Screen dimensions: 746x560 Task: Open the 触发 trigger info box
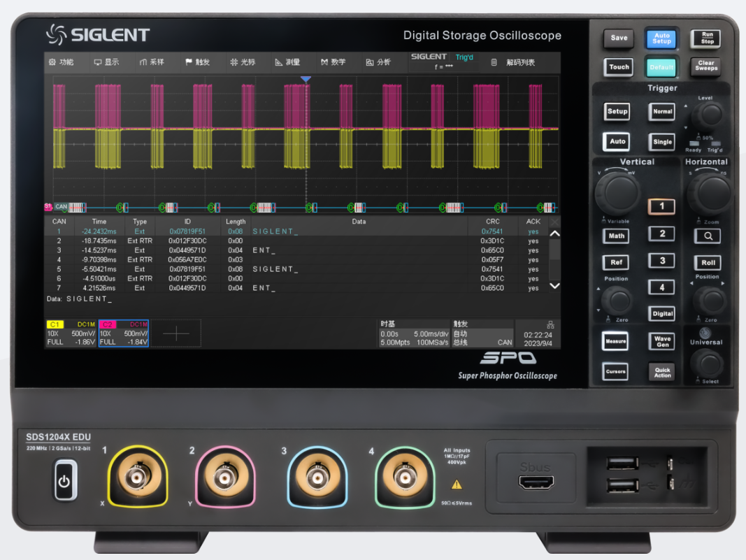pyautogui.click(x=482, y=333)
